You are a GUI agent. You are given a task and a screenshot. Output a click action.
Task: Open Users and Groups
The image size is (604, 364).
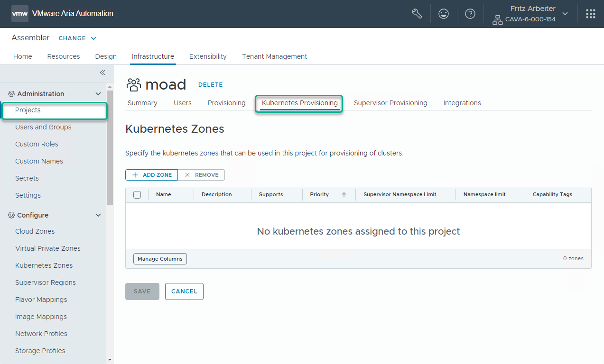pos(43,127)
